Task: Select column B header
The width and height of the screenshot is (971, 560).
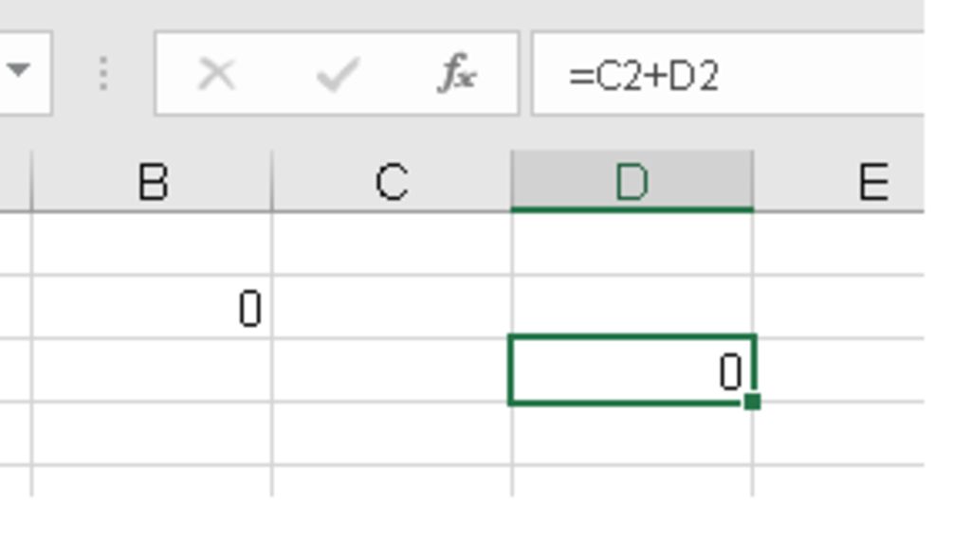Action: coord(153,182)
